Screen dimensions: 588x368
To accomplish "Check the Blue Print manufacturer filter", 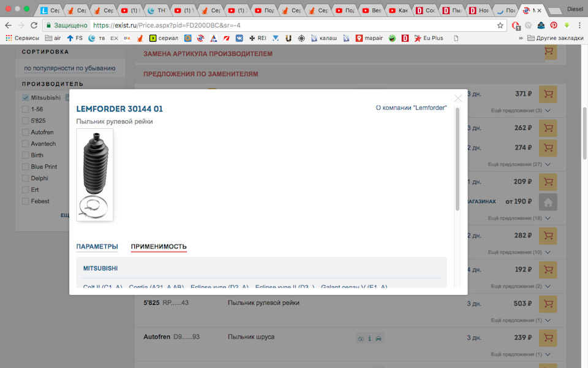I will (x=26, y=167).
